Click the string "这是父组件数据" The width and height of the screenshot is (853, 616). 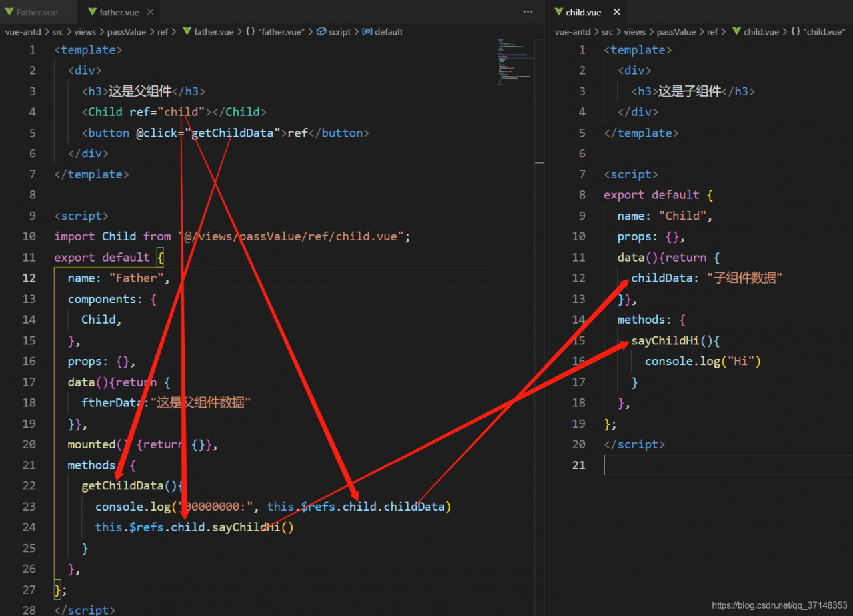201,402
